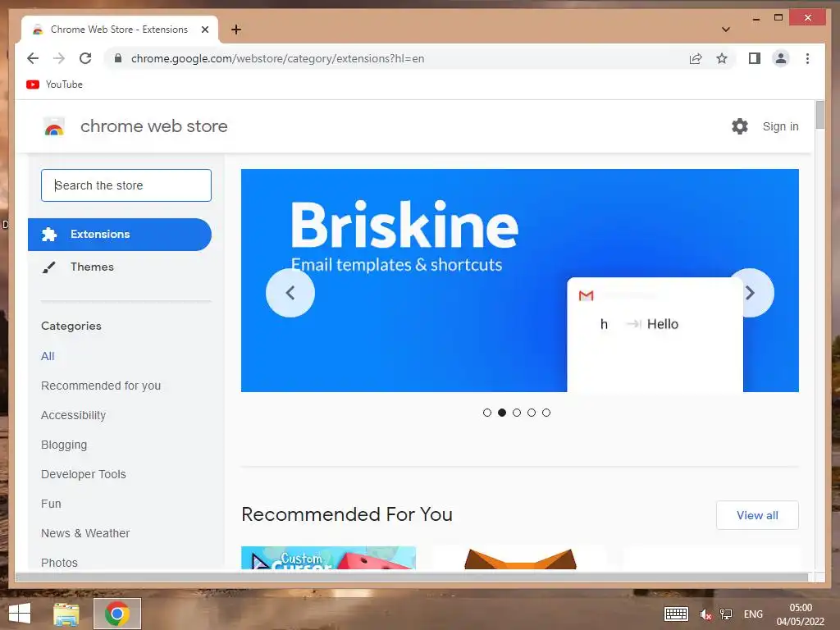Open the Blogging category
Screen dimensions: 840x630
(64, 445)
